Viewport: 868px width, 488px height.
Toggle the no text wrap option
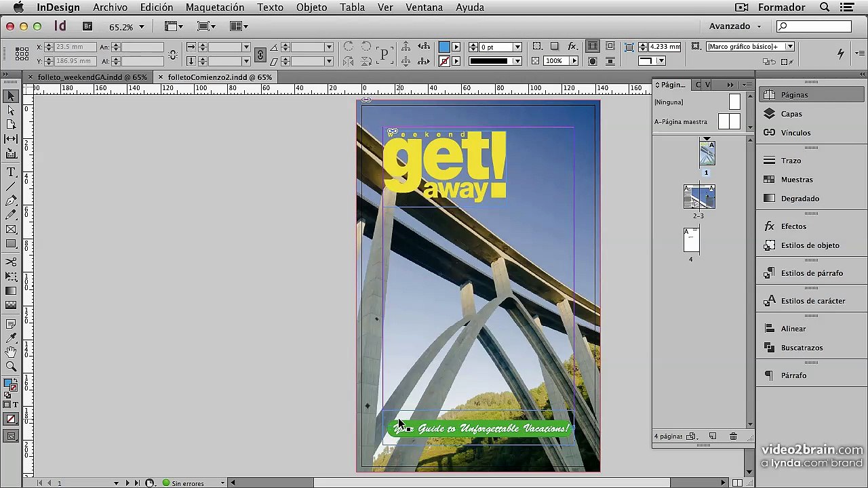593,47
